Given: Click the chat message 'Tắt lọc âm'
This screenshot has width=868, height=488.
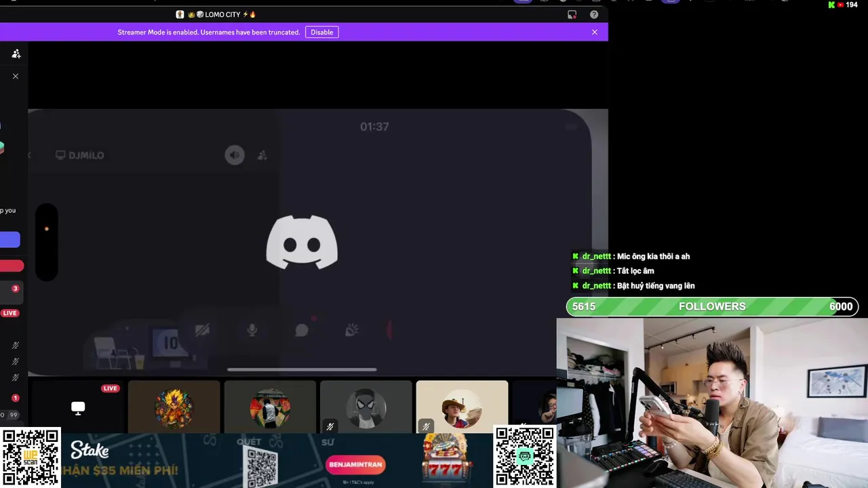Looking at the screenshot, I should pyautogui.click(x=635, y=271).
